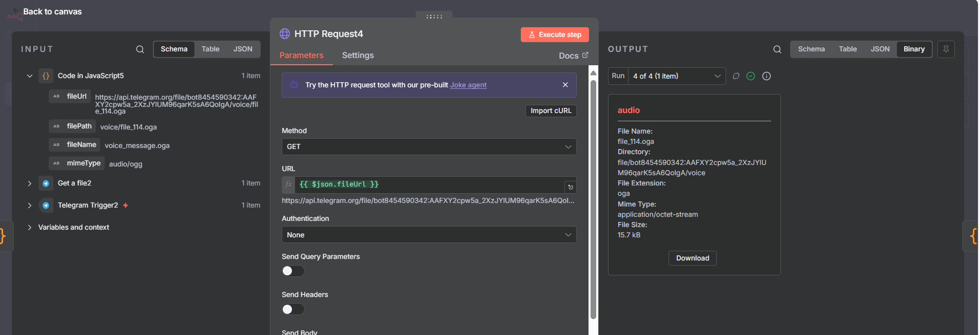Open the Authentication dropdown

pyautogui.click(x=428, y=235)
